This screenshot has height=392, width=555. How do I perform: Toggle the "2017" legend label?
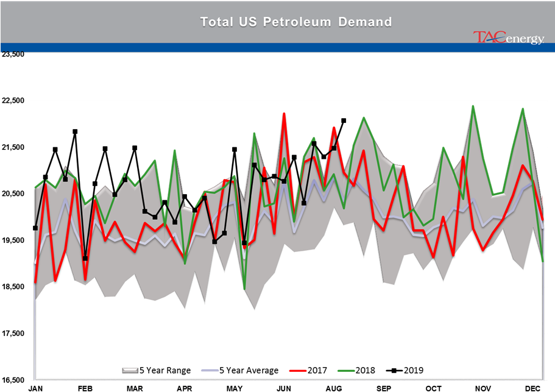317,370
